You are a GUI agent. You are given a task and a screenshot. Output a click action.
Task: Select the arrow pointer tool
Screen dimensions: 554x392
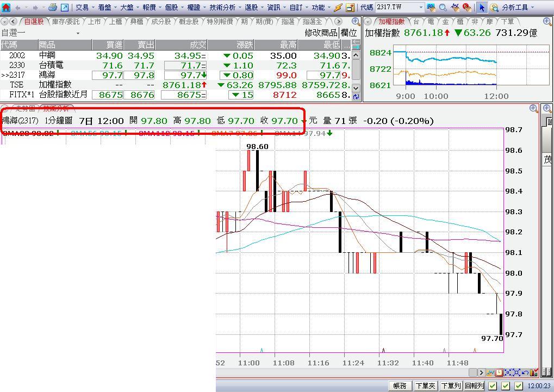482,7
